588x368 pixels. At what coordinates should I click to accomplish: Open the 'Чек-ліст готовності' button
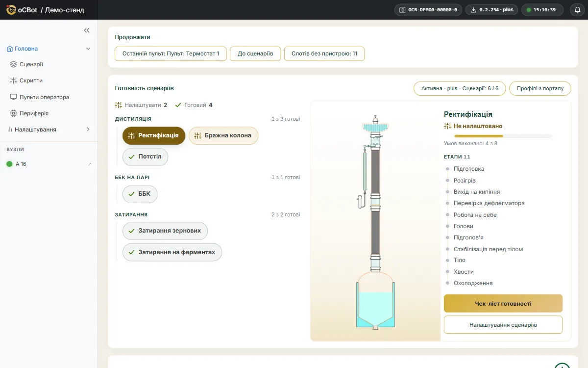503,304
